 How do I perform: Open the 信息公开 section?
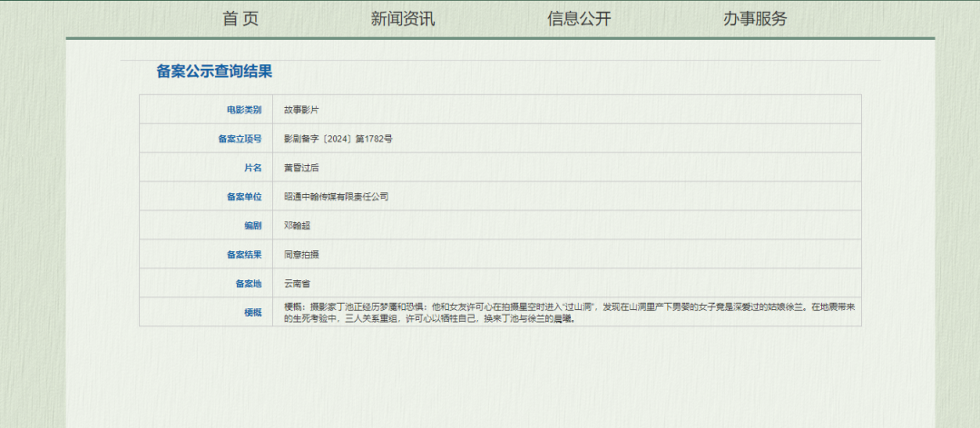coord(579,19)
